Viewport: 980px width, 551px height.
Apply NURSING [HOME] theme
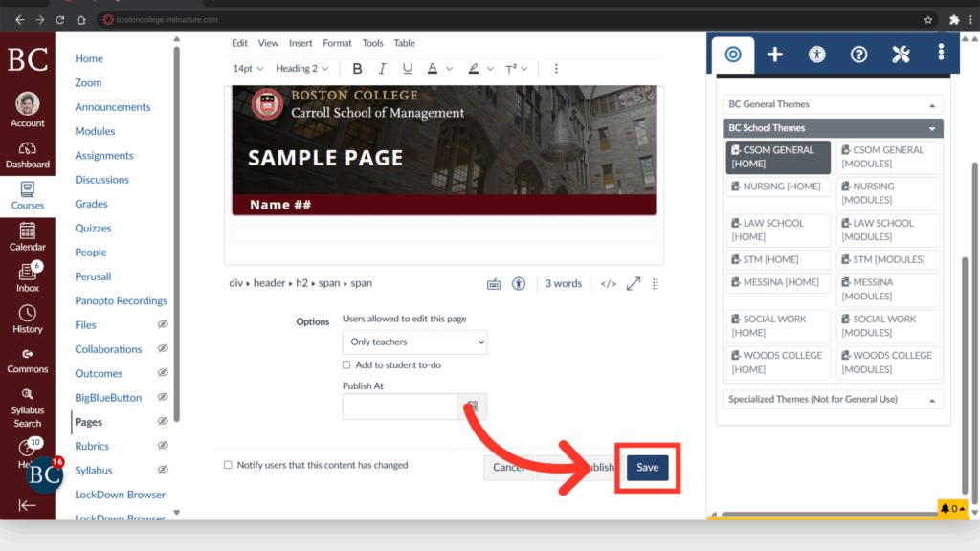777,187
